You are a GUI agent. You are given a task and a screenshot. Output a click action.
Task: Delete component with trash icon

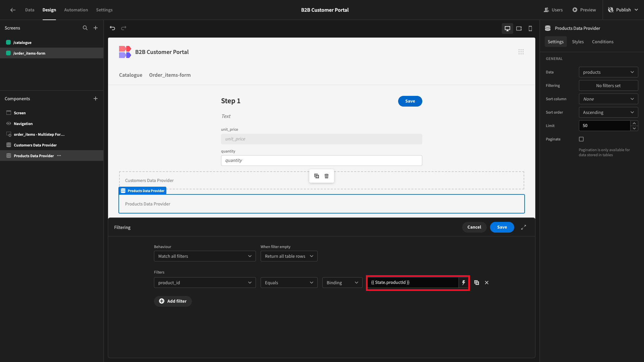click(x=326, y=176)
